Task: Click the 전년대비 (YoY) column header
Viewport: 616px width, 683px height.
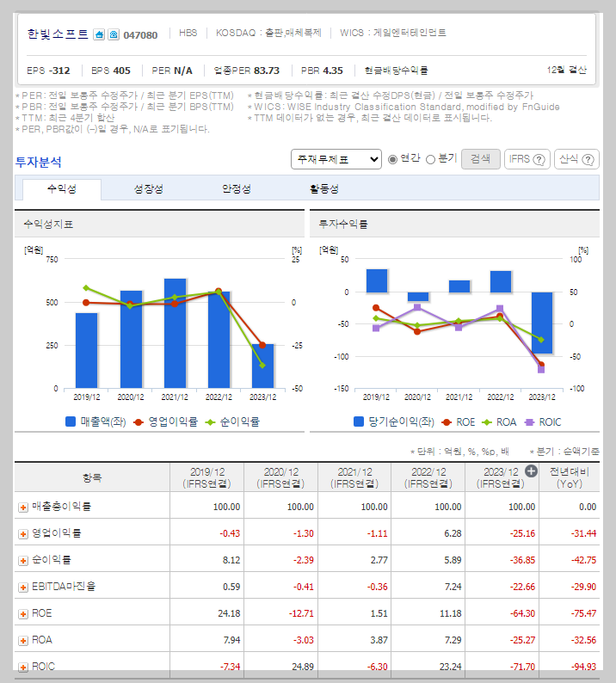Action: click(x=570, y=477)
